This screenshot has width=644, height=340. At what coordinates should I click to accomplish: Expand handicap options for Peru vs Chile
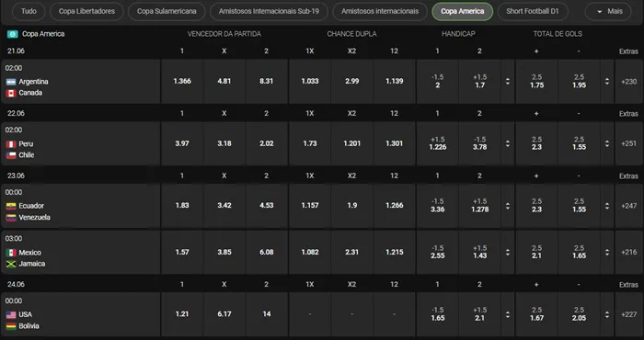tap(508, 143)
